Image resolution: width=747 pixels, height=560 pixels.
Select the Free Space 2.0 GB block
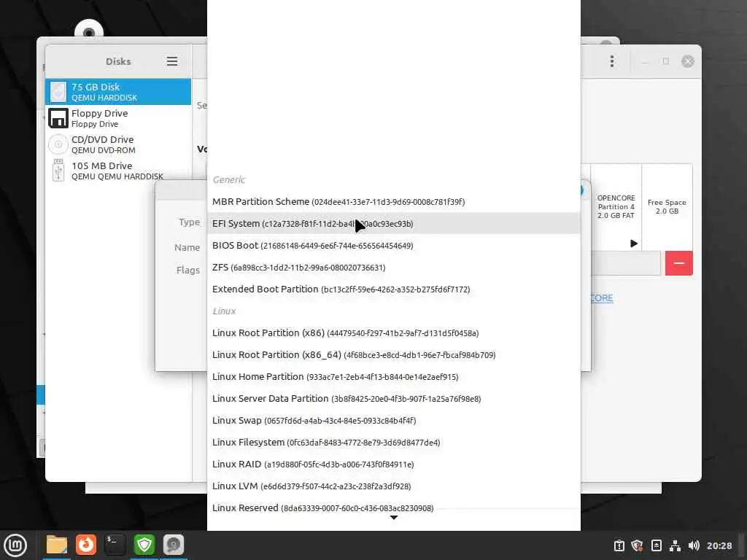click(x=667, y=206)
